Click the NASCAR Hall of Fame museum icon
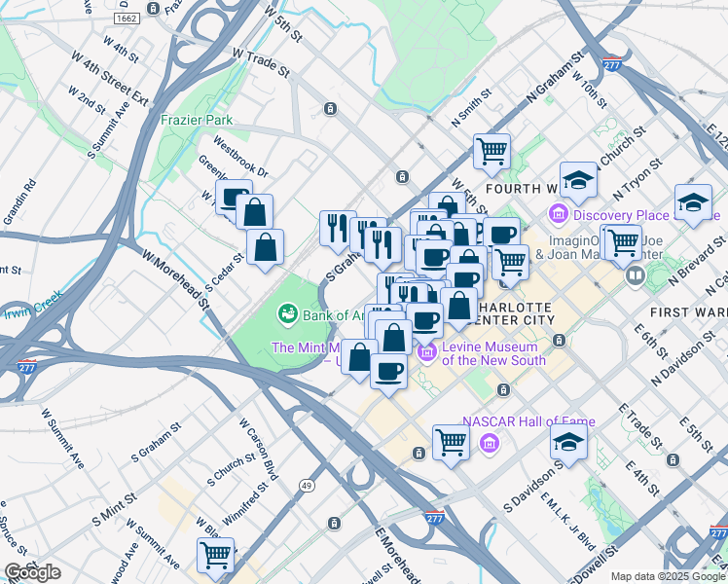The height and width of the screenshot is (584, 728). pyautogui.click(x=490, y=443)
